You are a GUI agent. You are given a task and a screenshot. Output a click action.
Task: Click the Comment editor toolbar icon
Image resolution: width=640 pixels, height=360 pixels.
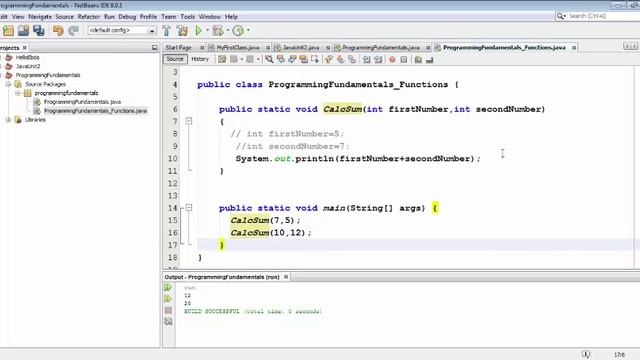418,60
